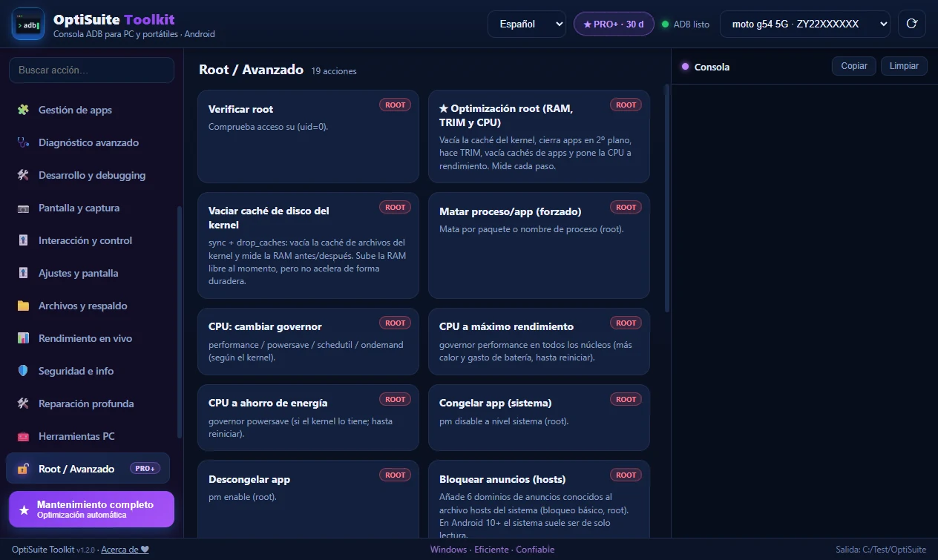The height and width of the screenshot is (560, 938).
Task: Click Windows · Eficiente · Confiable footer text
Action: 492,550
